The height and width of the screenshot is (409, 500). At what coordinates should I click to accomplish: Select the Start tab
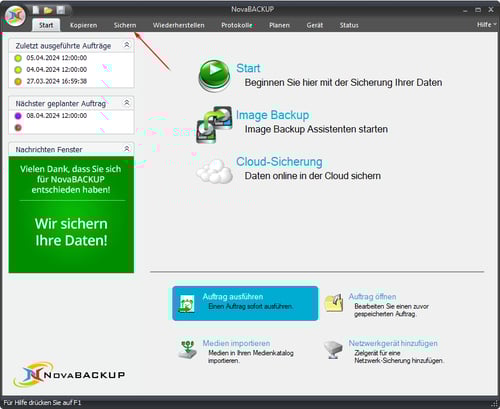coord(46,25)
